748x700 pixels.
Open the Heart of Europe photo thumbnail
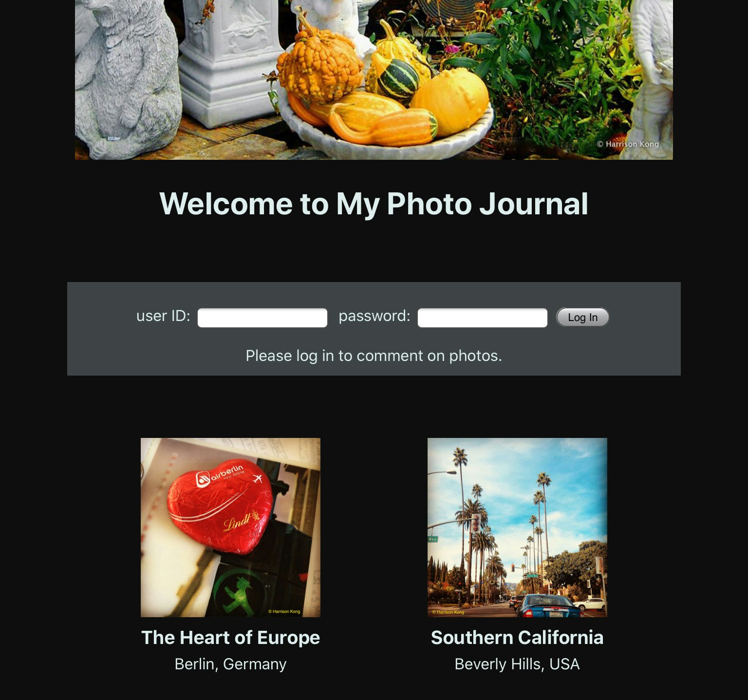(x=230, y=528)
